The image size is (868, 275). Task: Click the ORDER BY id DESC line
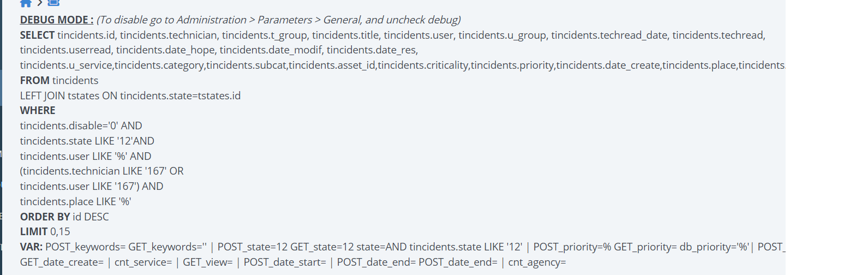point(64,217)
